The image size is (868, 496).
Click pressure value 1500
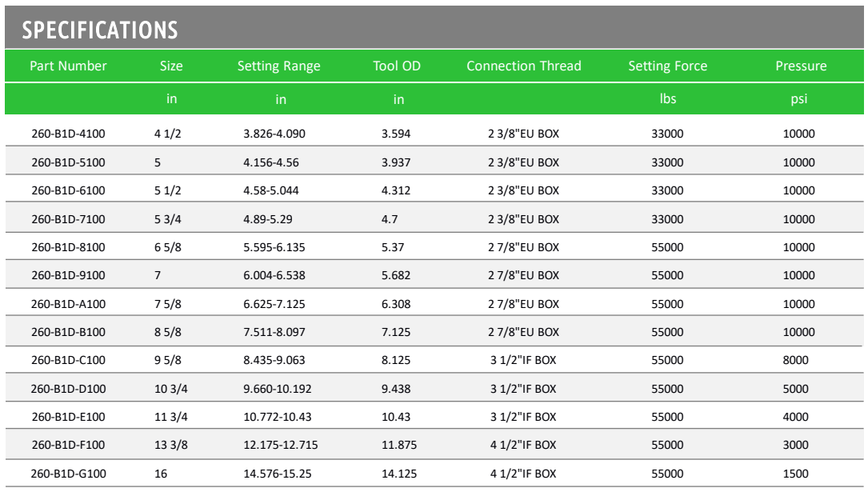pos(795,474)
